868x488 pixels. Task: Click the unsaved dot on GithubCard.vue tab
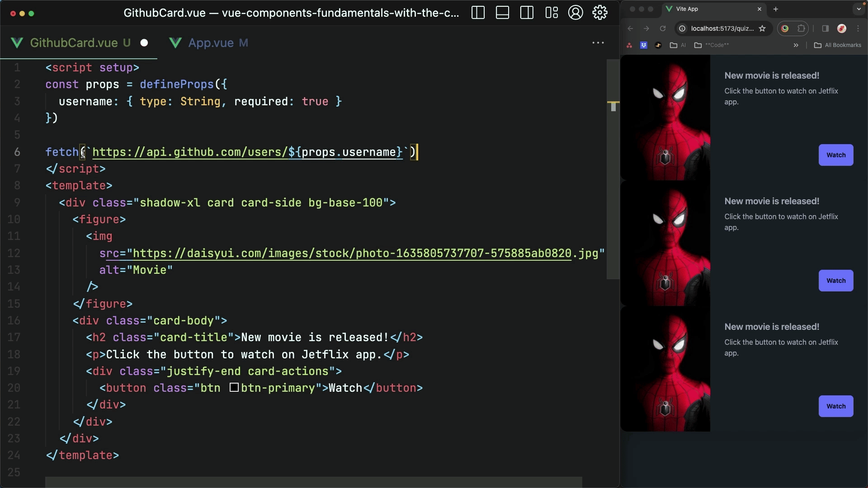(144, 43)
